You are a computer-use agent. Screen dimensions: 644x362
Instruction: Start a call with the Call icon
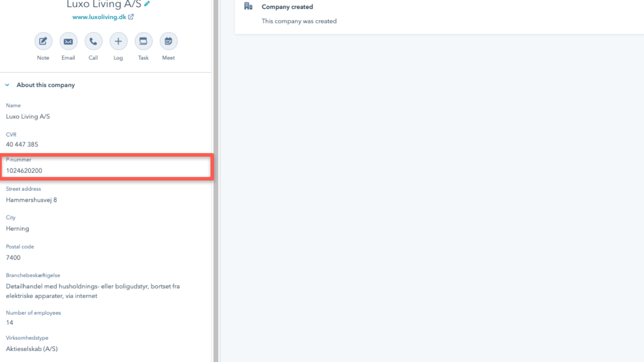[x=93, y=41]
